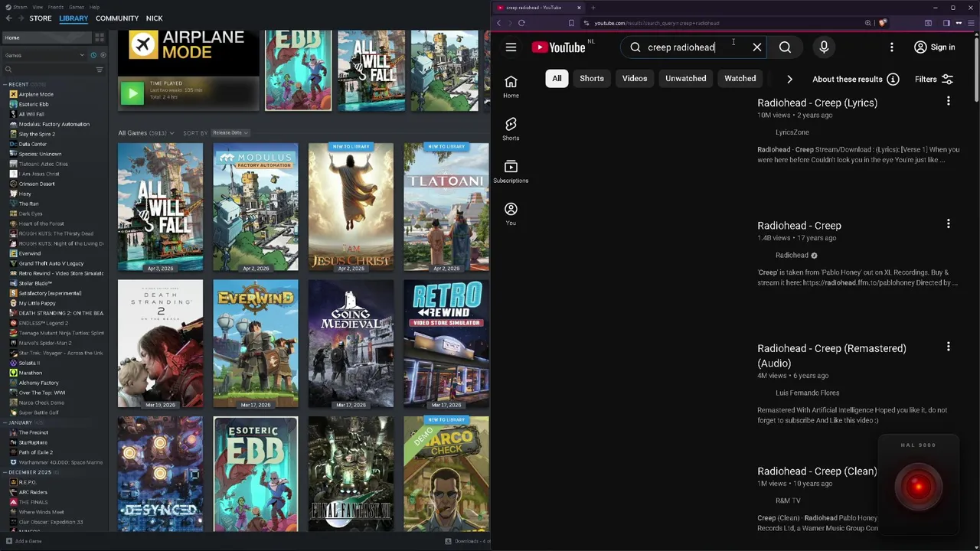Open YouTube settings three-dot menu
The image size is (980, 551).
pos(891,47)
